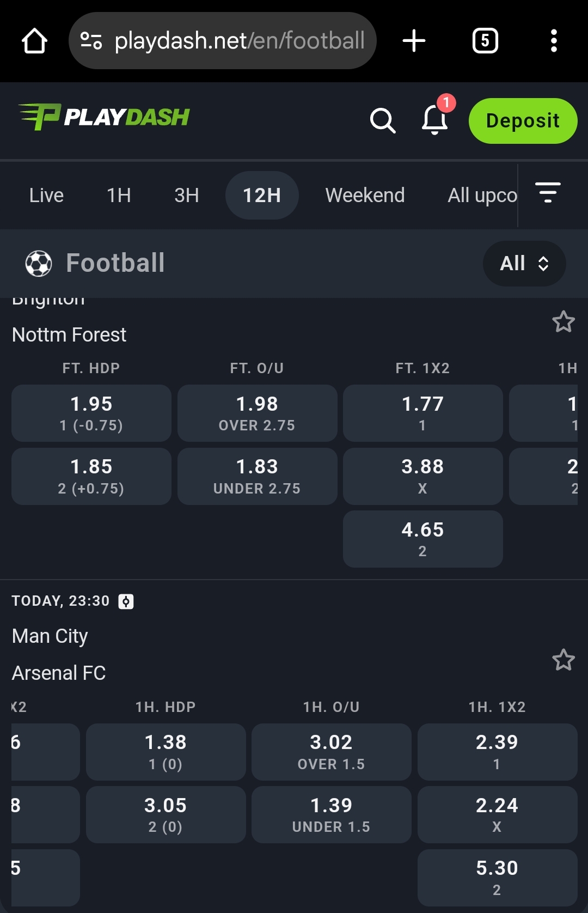Favorite the Nottm Forest match
Image resolution: width=588 pixels, height=913 pixels.
563,322
